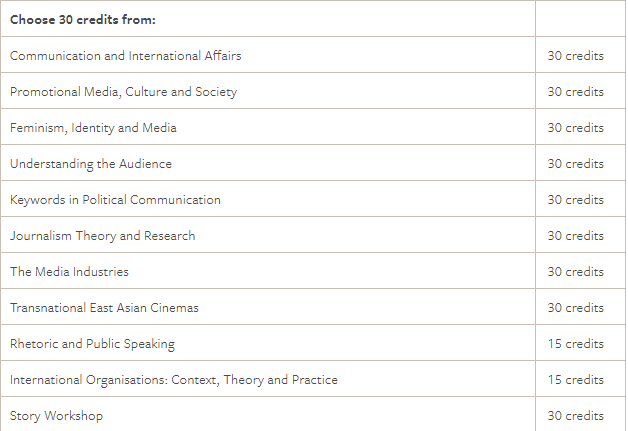Image resolution: width=628 pixels, height=431 pixels.
Task: Click the "Choose 30 credits from:" heading
Action: [x=83, y=20]
